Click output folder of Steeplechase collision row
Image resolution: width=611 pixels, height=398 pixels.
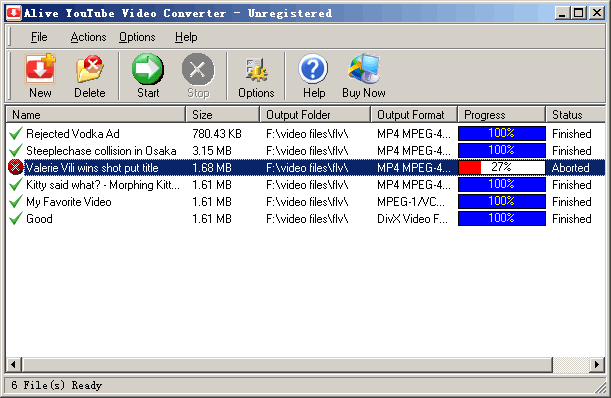coord(307,151)
